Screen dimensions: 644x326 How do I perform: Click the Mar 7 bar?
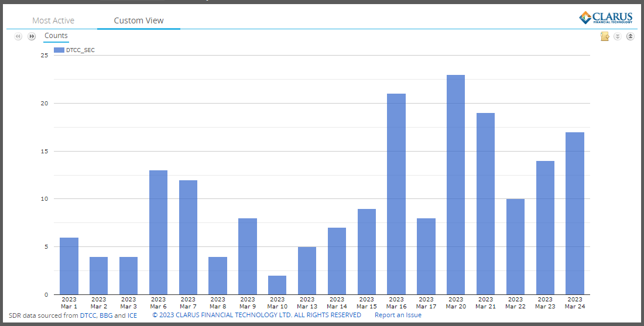[188, 237]
